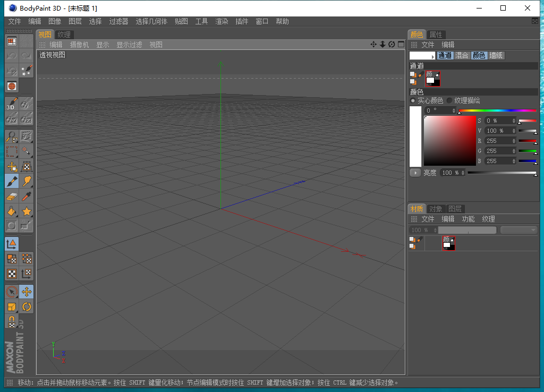Open the empty dropdown in material panel
Image resolution: width=544 pixels, height=392 pixels.
[x=518, y=230]
